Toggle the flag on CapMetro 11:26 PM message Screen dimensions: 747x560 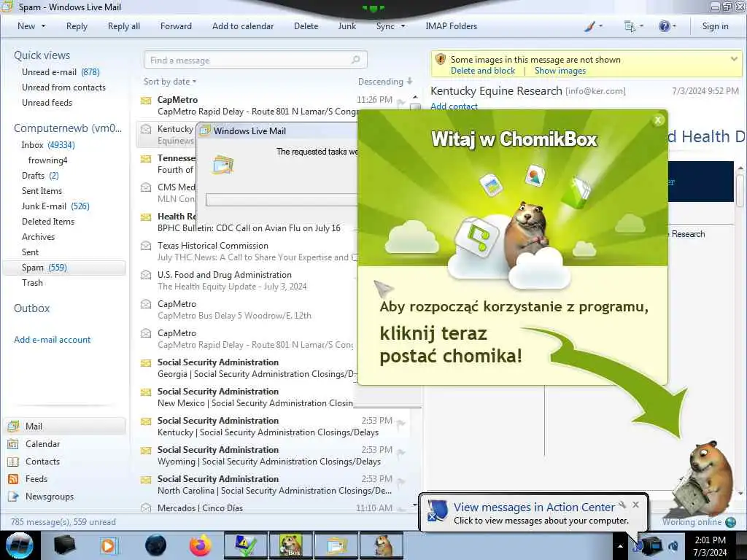401,102
